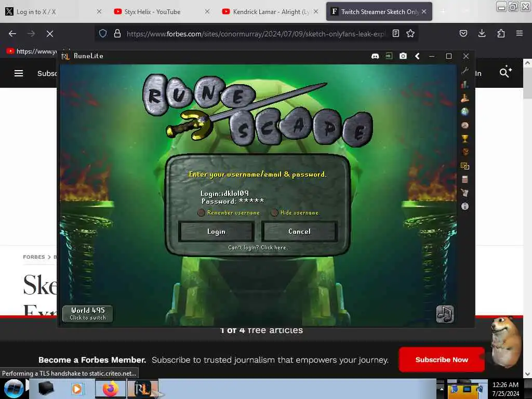Open Forbes hamburger menu
Viewport: 532px width, 399px height.
[19, 73]
